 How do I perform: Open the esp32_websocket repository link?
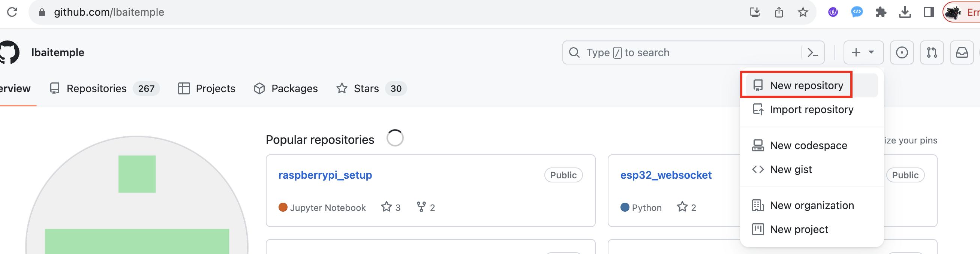click(x=666, y=175)
